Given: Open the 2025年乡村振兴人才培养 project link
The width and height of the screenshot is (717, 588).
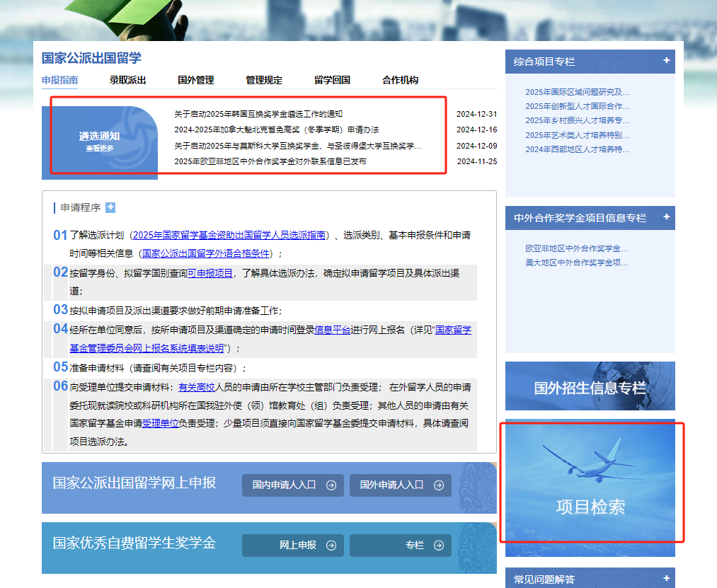Looking at the screenshot, I should click(577, 120).
